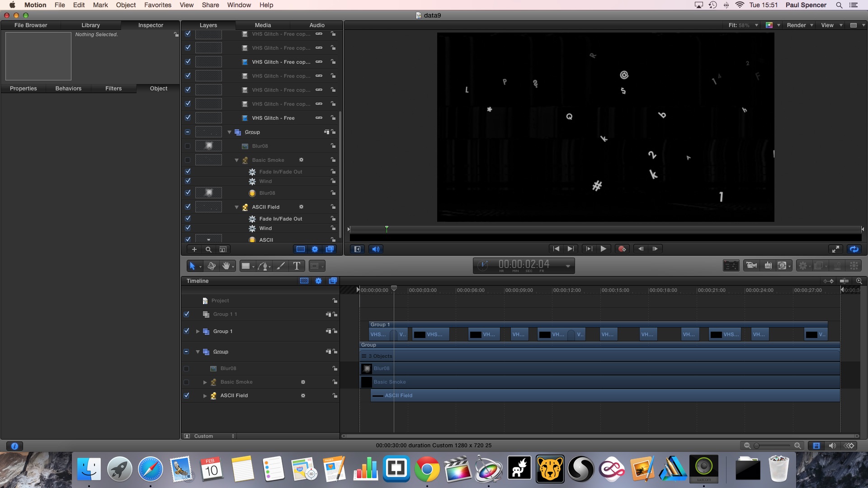Toggle Group 1 visibility in timeline

[187, 331]
